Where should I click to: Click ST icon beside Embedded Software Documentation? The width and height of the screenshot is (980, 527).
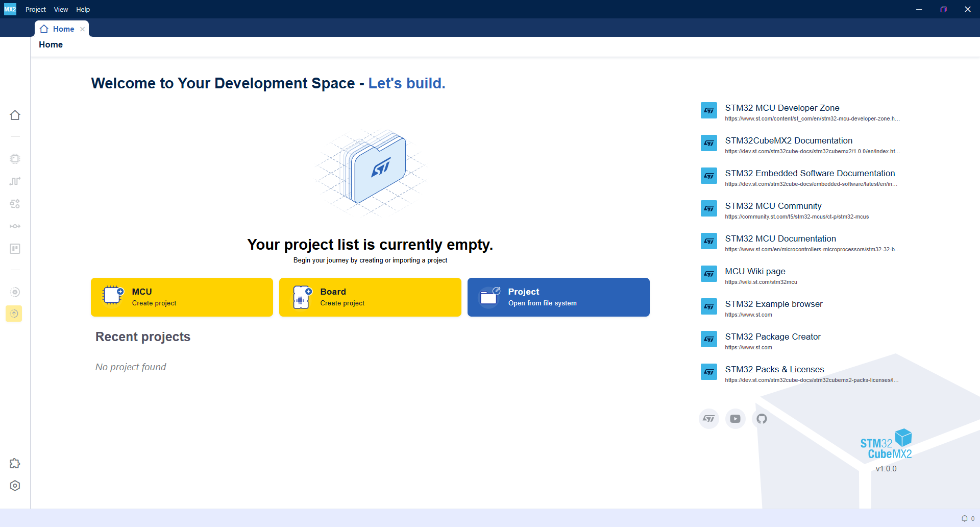point(709,176)
